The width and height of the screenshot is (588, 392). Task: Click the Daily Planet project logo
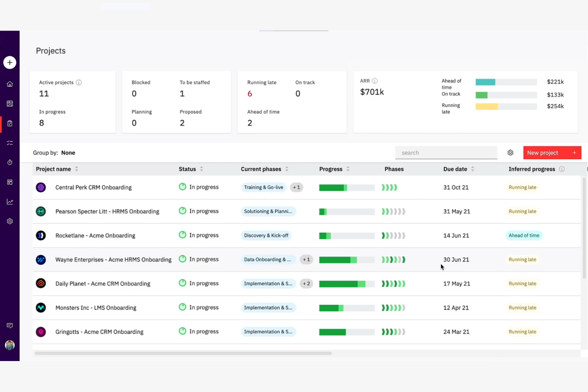41,284
